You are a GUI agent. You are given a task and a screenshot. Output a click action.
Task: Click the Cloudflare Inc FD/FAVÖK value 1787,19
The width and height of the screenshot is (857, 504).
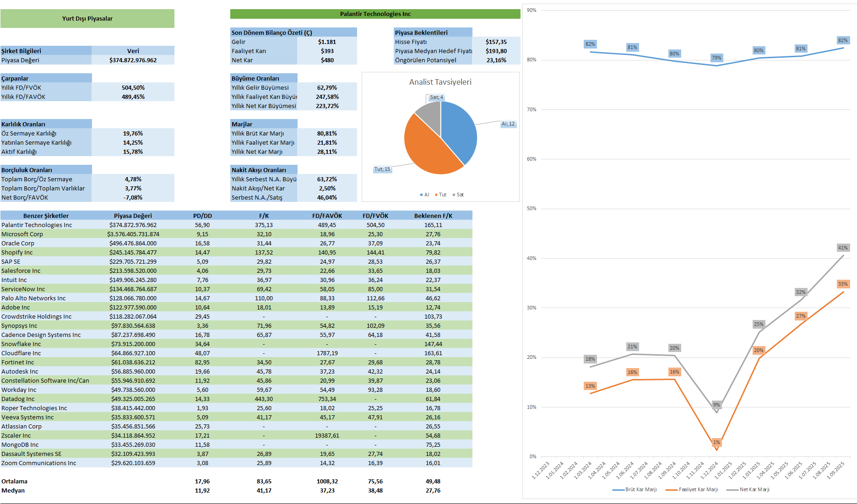point(327,353)
